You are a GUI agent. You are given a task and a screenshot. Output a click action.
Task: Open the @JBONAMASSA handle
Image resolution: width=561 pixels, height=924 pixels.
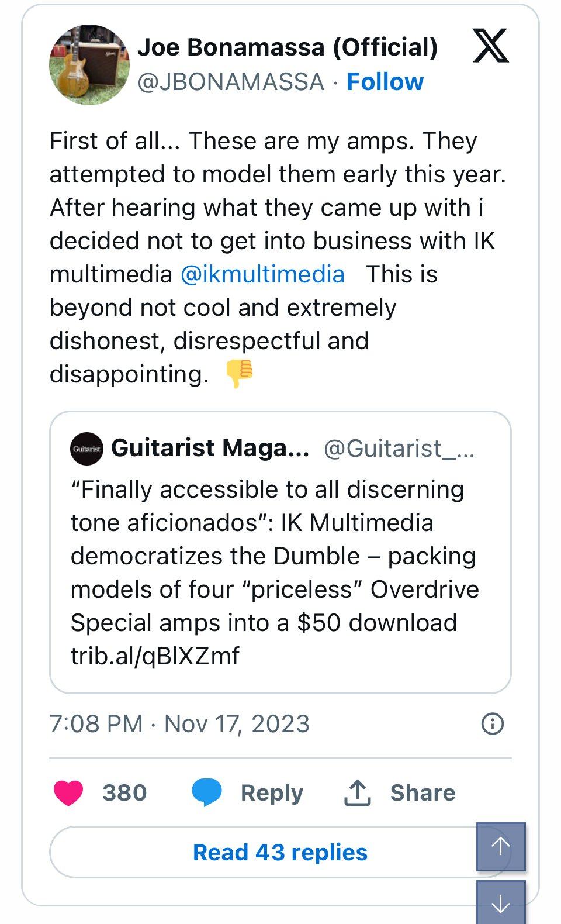[x=230, y=82]
